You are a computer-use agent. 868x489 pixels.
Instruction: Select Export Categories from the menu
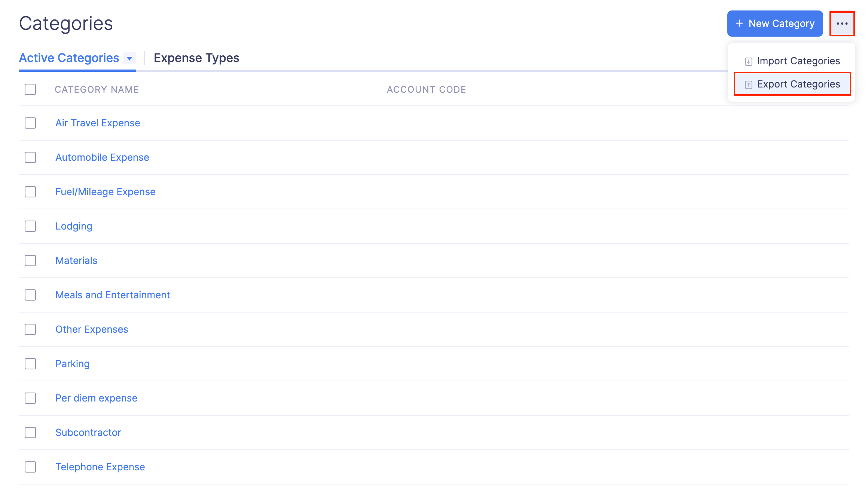tap(799, 84)
